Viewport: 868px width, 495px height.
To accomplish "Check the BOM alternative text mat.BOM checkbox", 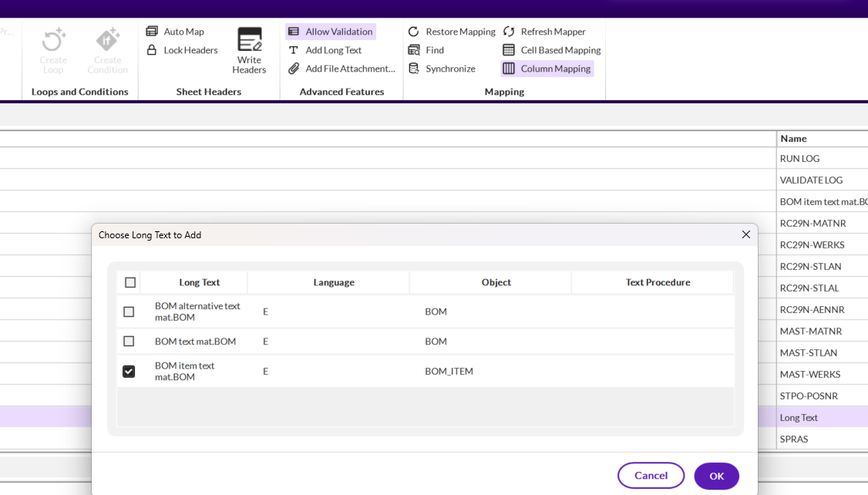I will (129, 312).
